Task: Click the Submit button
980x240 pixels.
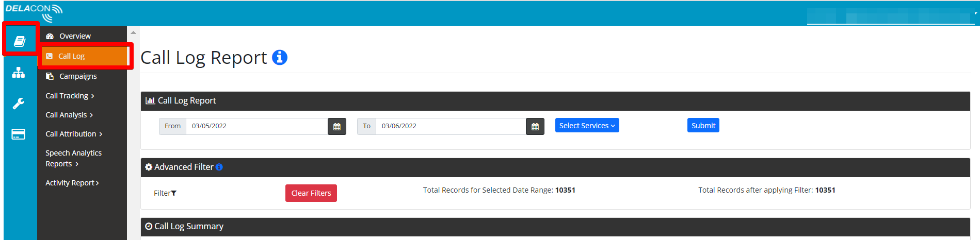Action: [x=703, y=126]
